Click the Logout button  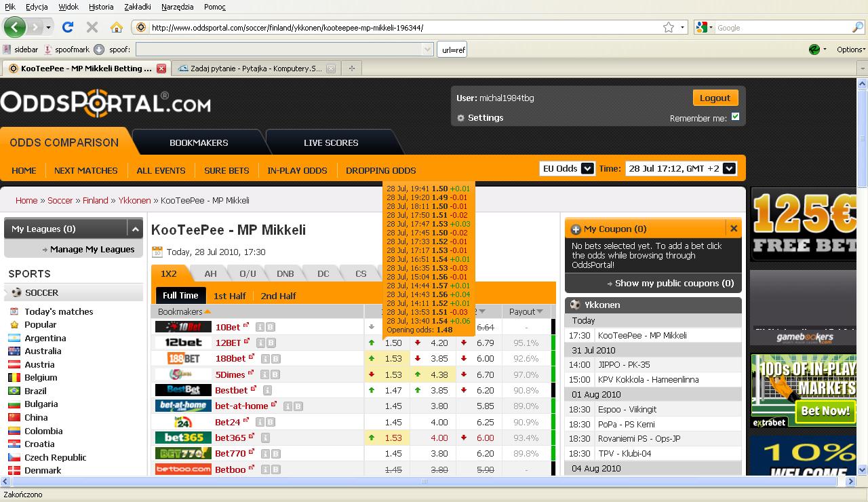[x=715, y=98]
